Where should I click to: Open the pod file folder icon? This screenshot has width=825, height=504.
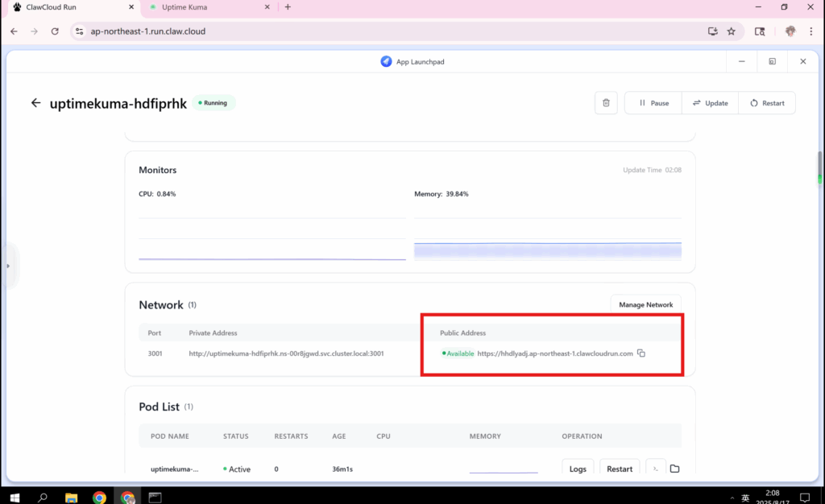(674, 469)
